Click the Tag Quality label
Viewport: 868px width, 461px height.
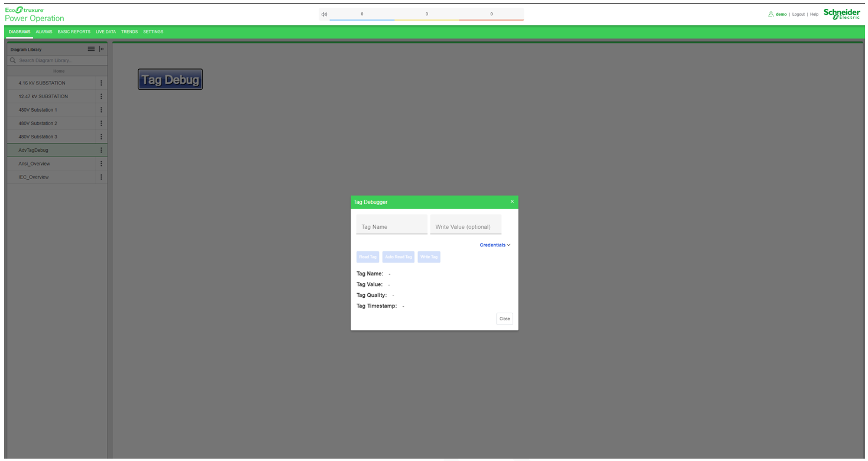click(371, 295)
